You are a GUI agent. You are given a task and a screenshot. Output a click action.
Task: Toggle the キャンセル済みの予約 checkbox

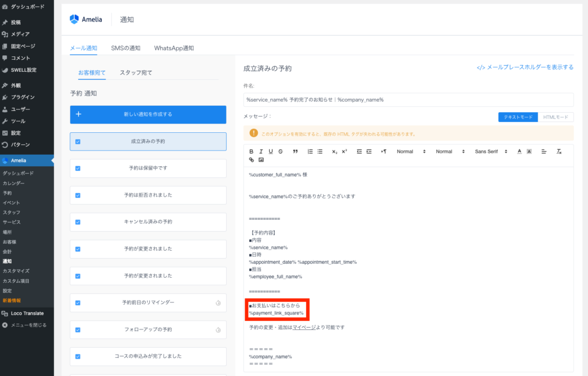(x=78, y=222)
